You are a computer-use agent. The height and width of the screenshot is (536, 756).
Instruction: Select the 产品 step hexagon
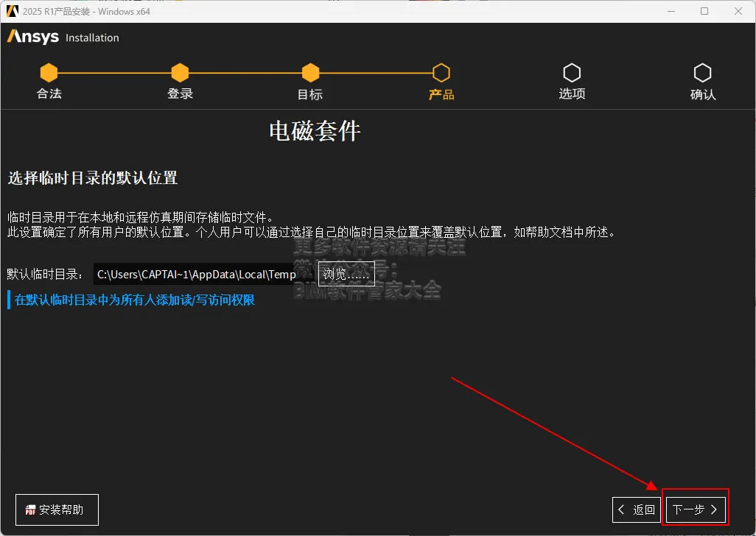point(441,73)
